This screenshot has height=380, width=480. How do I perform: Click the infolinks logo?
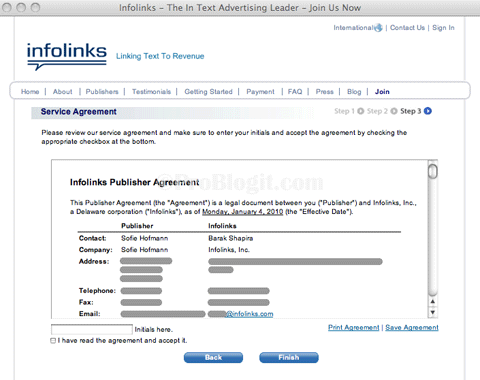point(67,56)
